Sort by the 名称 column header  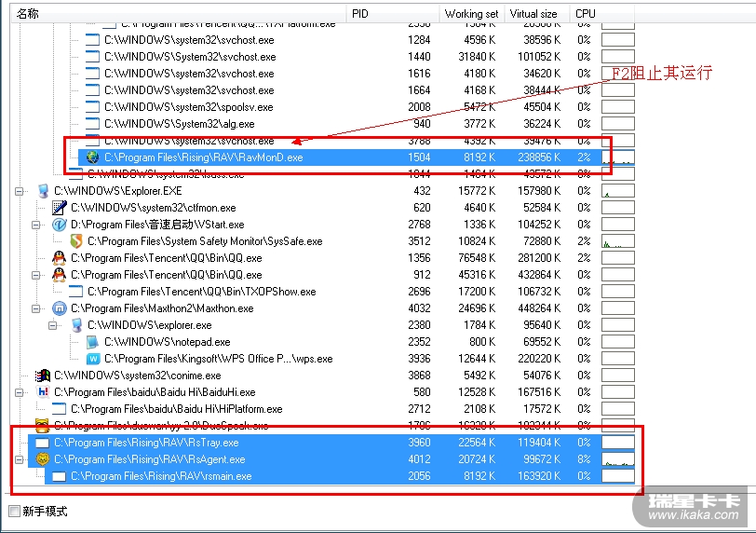coord(179,13)
